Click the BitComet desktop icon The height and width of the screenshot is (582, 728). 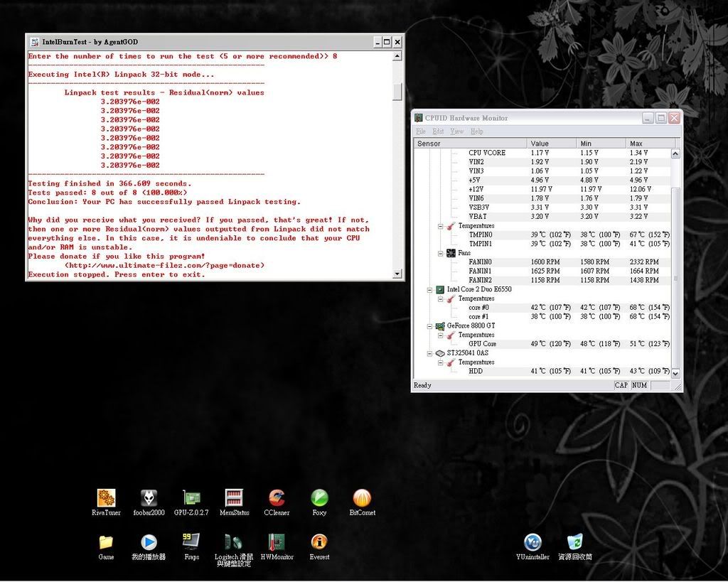pos(362,498)
